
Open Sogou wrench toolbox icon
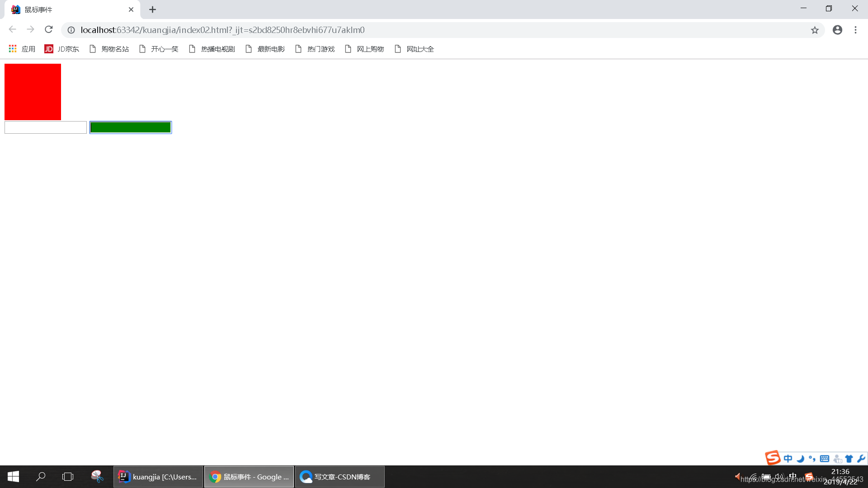click(861, 459)
